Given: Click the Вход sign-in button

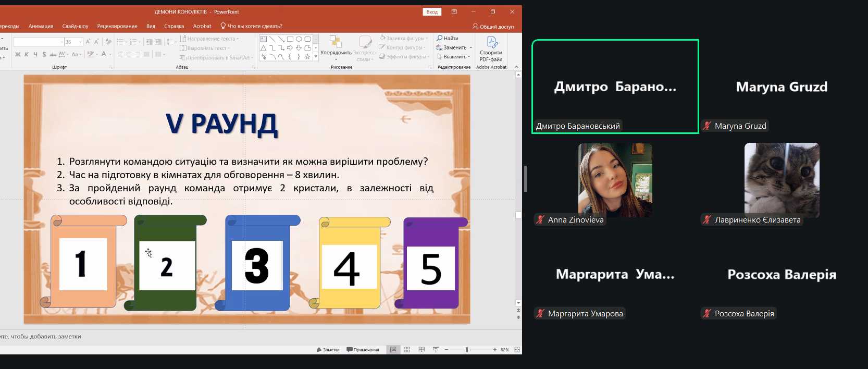Looking at the screenshot, I should 432,12.
